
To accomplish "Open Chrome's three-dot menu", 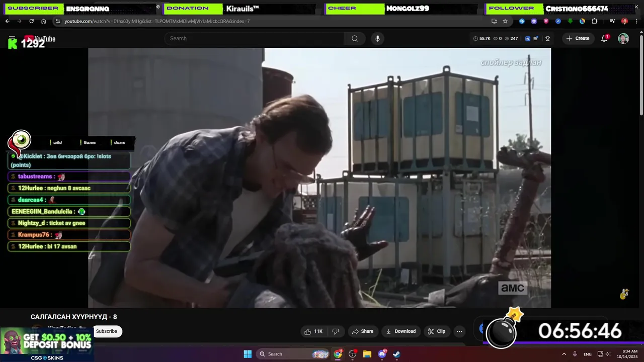I will coord(635,21).
